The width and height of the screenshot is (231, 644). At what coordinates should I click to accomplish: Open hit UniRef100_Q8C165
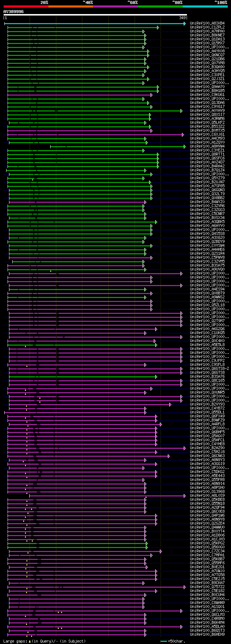click(x=208, y=381)
